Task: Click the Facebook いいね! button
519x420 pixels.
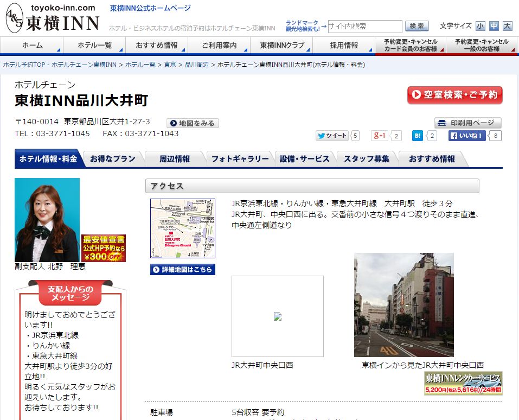Action: [467, 136]
